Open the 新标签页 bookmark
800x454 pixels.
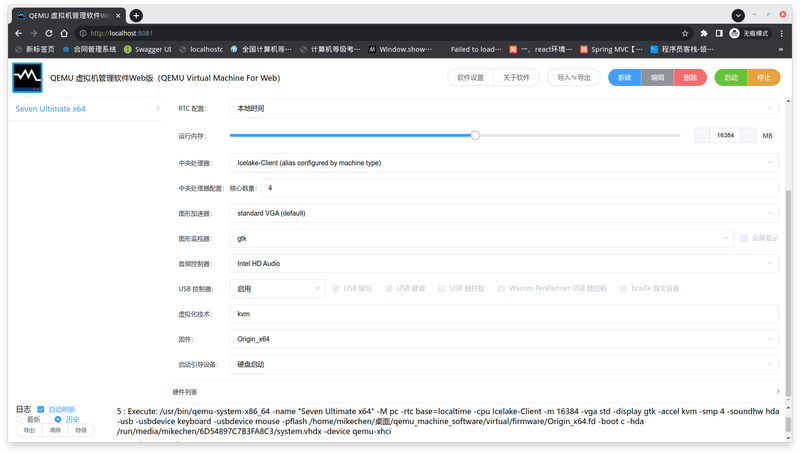coord(35,49)
